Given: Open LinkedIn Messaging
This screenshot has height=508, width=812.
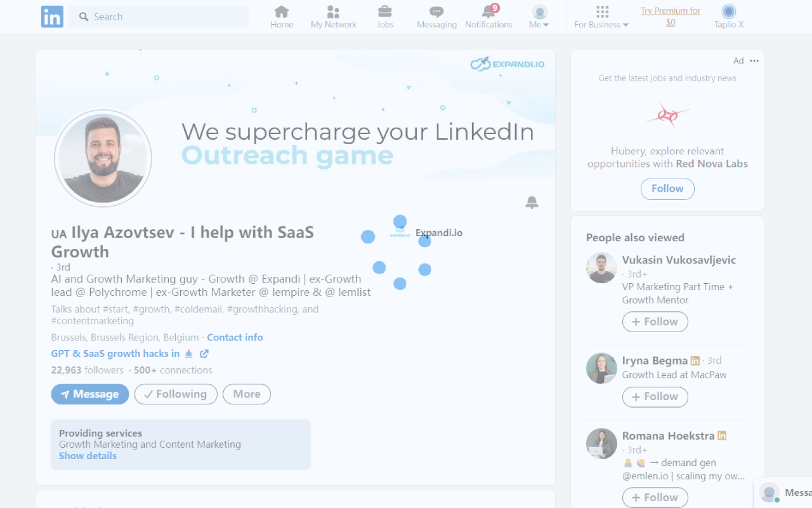Looking at the screenshot, I should pos(436,16).
